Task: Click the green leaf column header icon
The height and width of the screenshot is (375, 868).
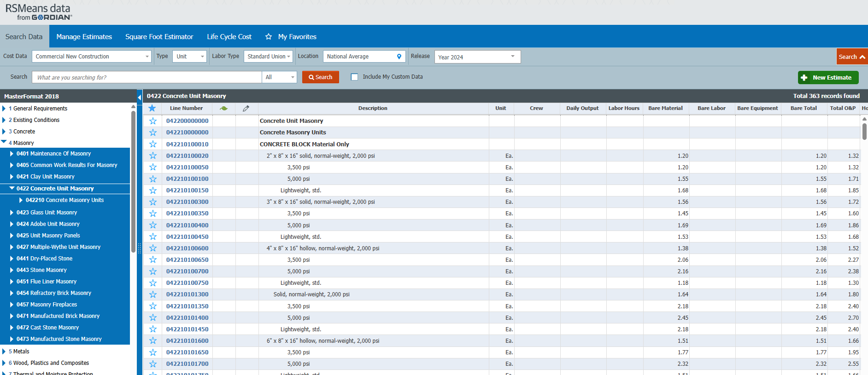Action: [223, 108]
